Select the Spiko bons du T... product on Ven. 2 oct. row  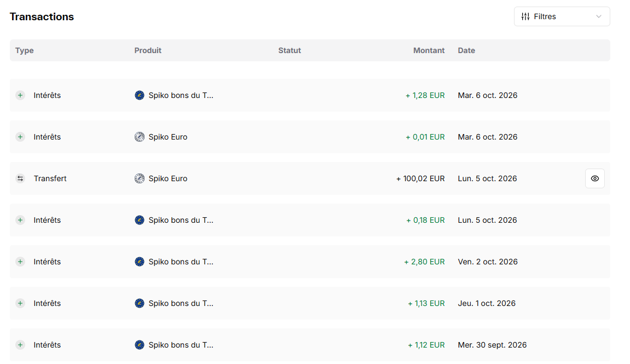point(181,262)
